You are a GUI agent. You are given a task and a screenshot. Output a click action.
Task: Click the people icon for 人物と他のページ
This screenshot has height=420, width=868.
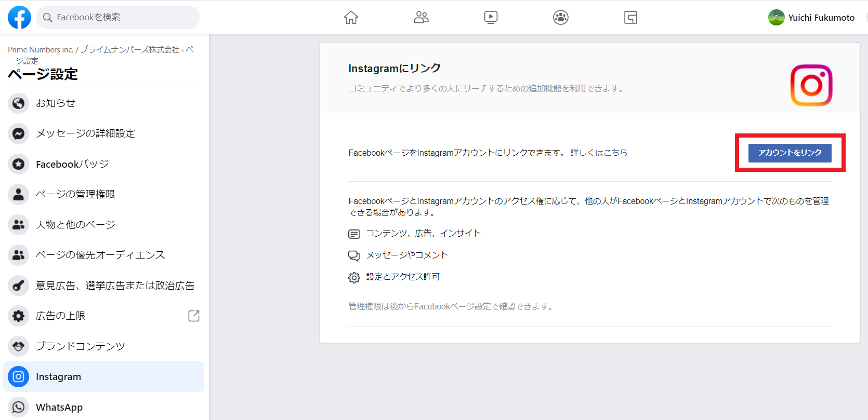18,225
